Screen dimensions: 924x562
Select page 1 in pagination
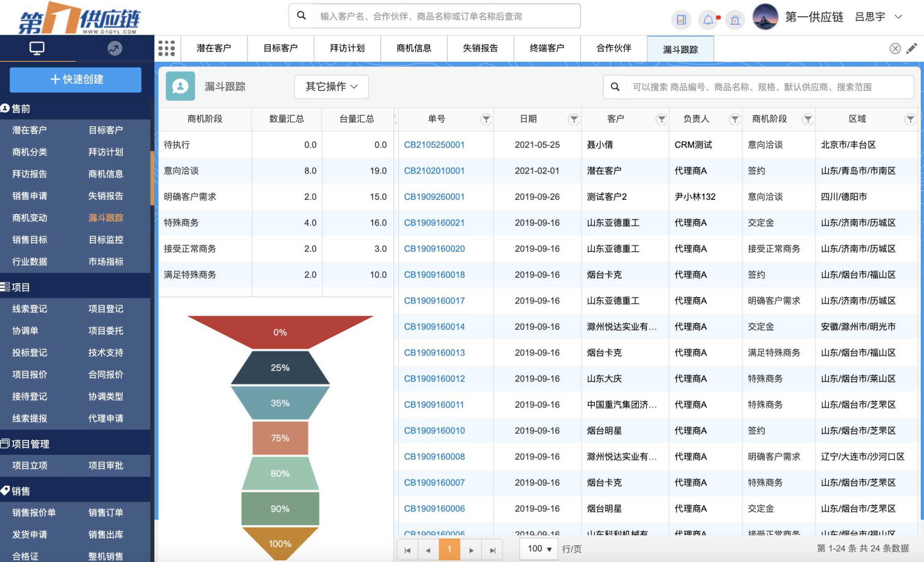tap(449, 550)
